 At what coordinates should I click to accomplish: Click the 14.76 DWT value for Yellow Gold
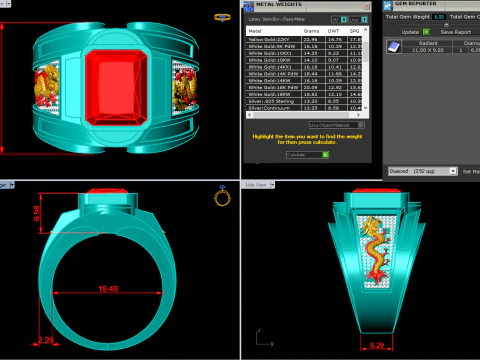(335, 39)
